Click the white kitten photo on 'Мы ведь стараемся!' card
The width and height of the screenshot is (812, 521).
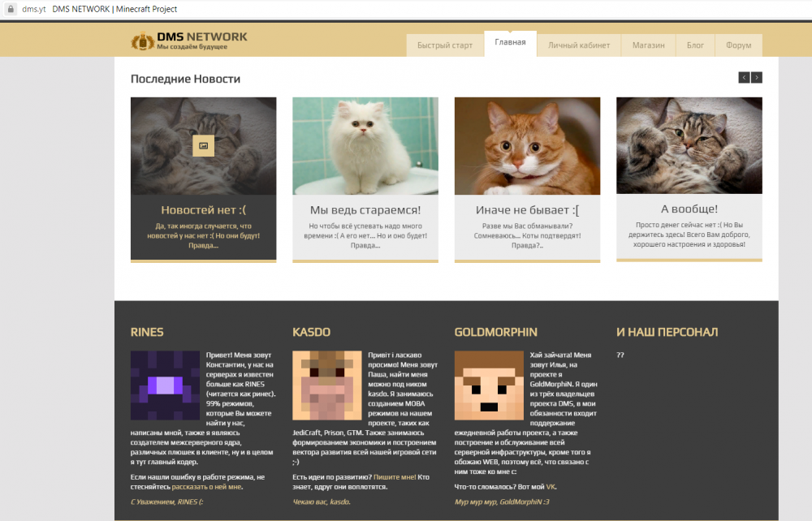(365, 146)
